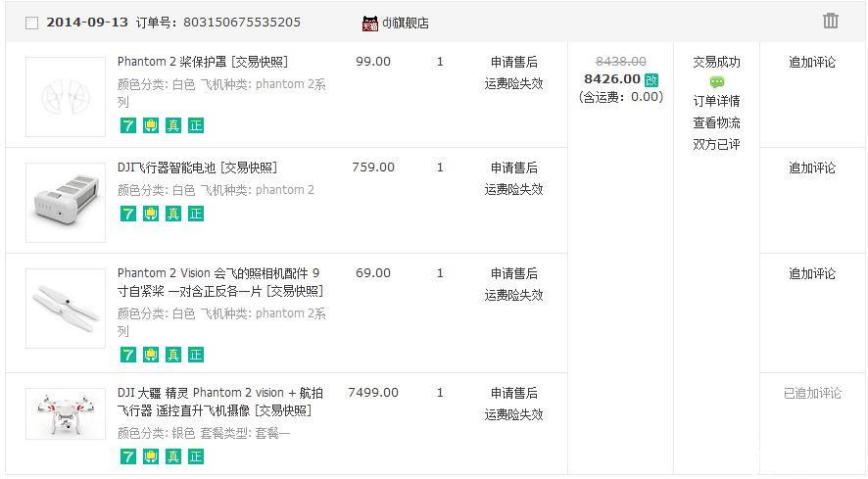Screen dimensions: 868x479
Task: Click the 真 badge under the smart battery
Action: [173, 214]
